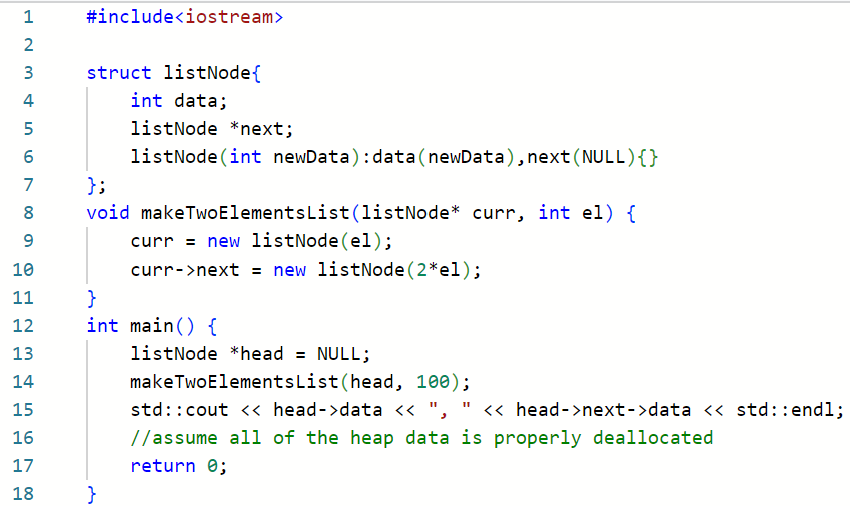This screenshot has height=506, width=850.
Task: Click the 'listNode *next;' pointer declaration
Action: (x=212, y=128)
